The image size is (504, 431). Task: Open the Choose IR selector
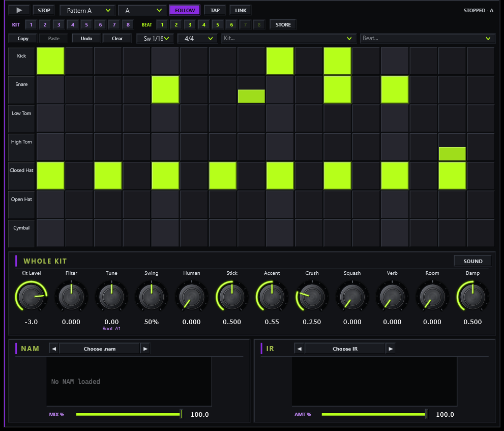point(345,349)
